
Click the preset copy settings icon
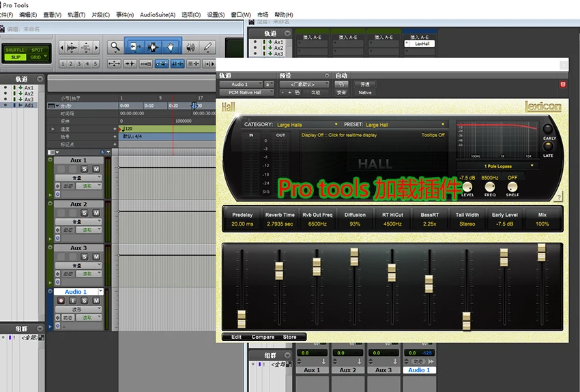pos(297,92)
